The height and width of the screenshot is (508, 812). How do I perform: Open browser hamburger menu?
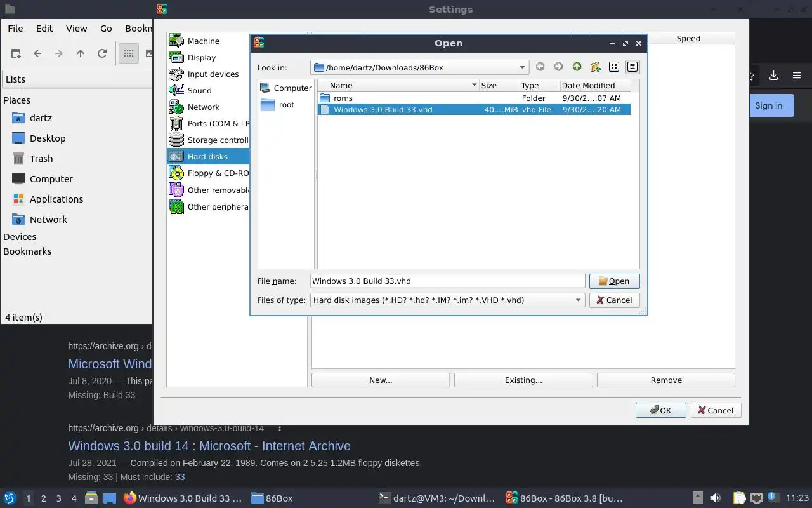pos(797,76)
